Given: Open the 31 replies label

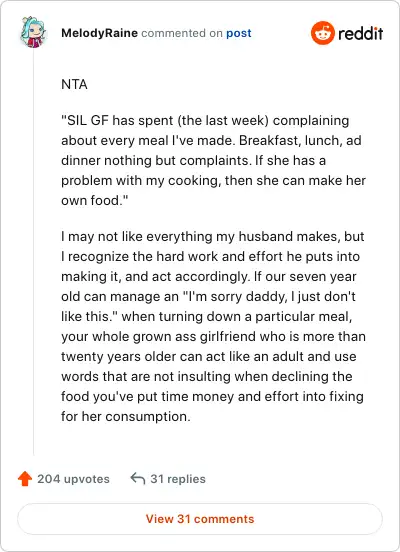Looking at the screenshot, I should [x=178, y=479].
